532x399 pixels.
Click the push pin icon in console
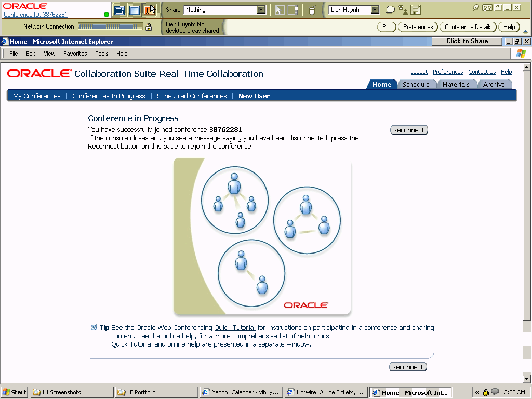(476, 7)
